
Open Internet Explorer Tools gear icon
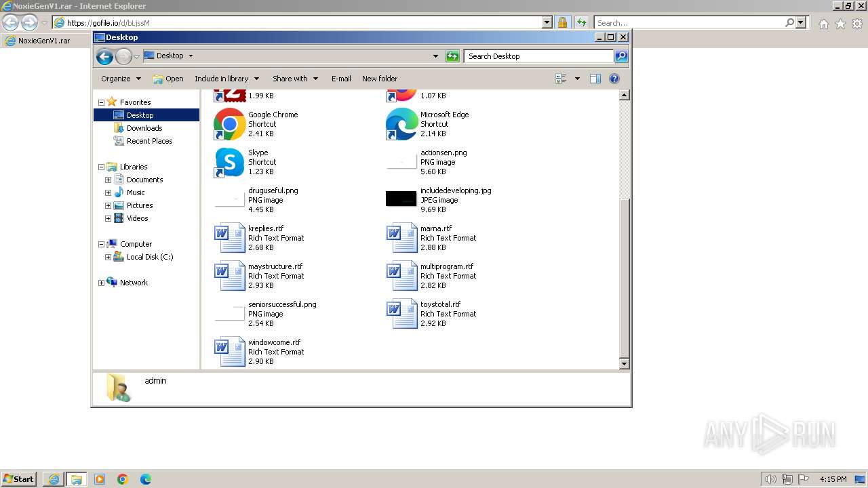click(x=857, y=24)
